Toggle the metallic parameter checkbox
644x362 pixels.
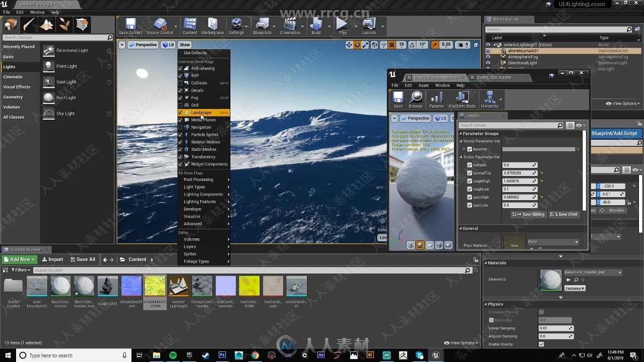(469, 165)
